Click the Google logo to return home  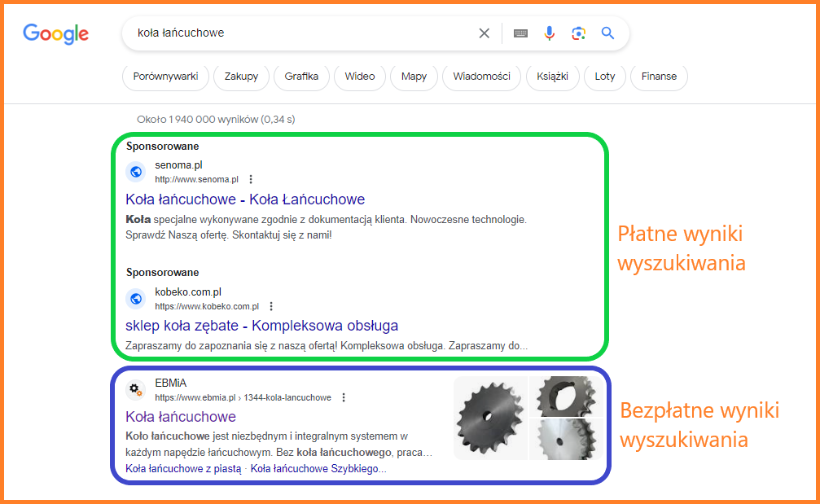[x=55, y=33]
